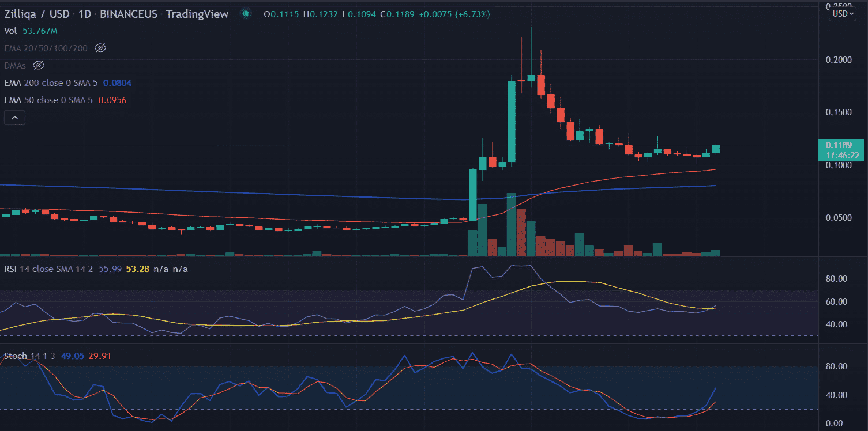The width and height of the screenshot is (868, 431).
Task: Click the RSI 60.00 axis label
Action: (x=836, y=302)
